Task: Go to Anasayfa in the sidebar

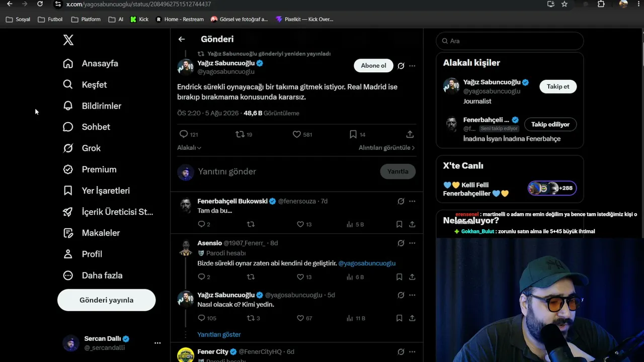Action: (x=91, y=63)
